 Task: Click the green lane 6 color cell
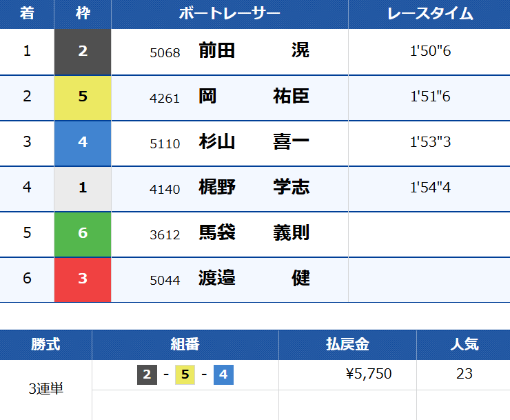tap(83, 234)
